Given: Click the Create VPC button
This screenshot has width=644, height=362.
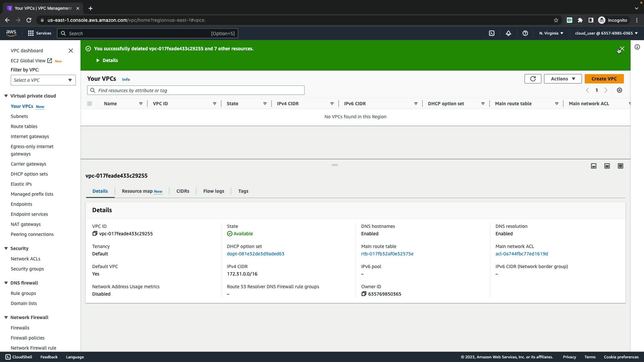Looking at the screenshot, I should tap(604, 79).
